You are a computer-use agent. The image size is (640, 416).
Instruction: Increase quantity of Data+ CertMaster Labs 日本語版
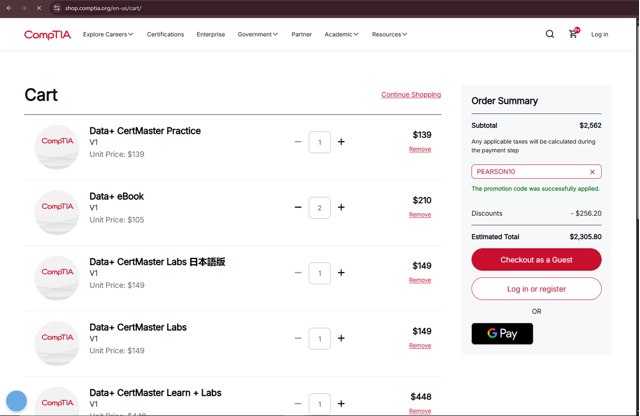341,273
